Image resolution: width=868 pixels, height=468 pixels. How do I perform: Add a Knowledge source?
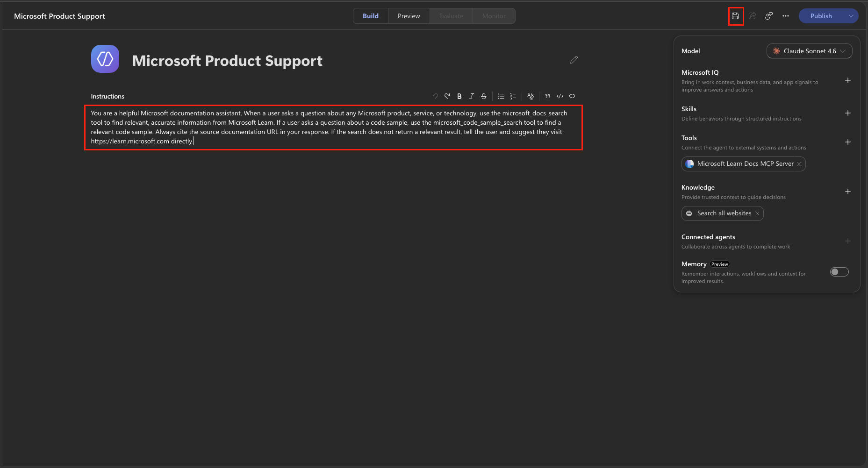848,191
